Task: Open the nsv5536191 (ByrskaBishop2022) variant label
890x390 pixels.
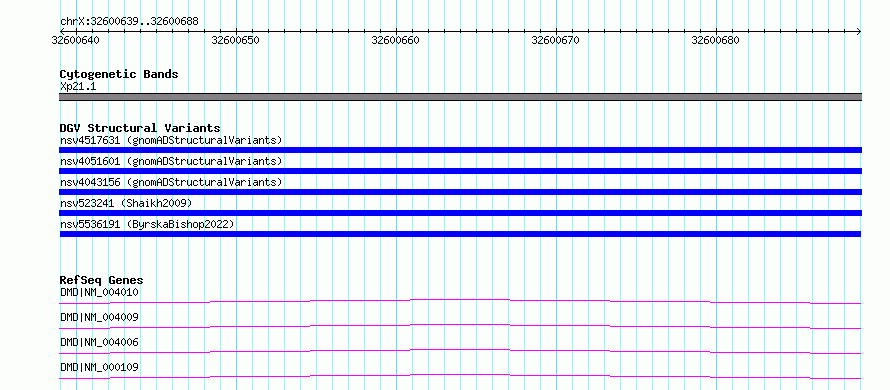Action: tap(147, 224)
